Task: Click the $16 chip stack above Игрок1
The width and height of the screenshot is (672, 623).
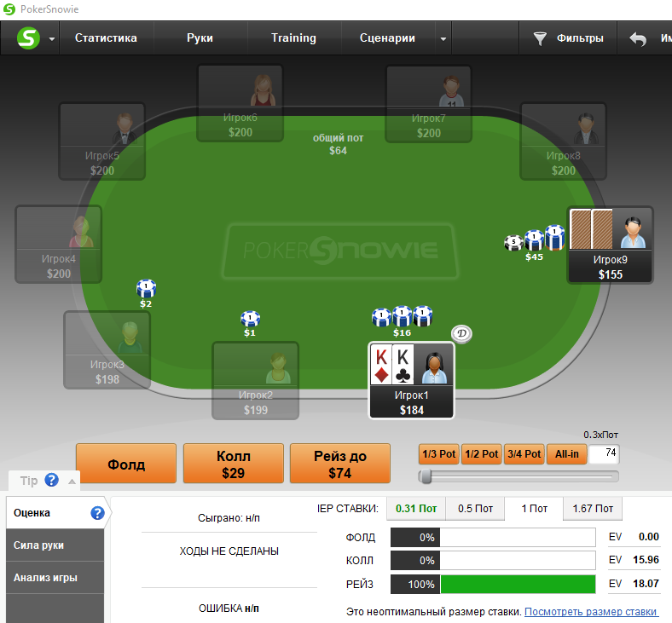Action: click(x=402, y=321)
